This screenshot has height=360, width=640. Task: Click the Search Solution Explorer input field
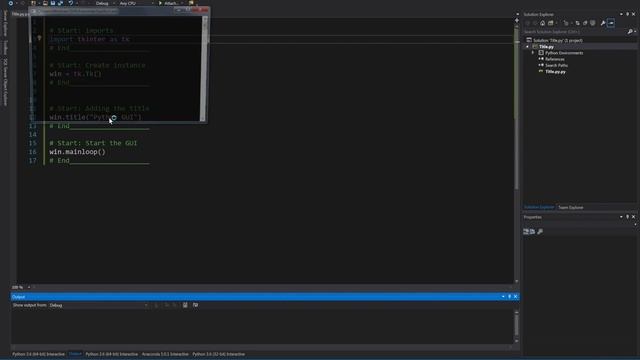(575, 32)
